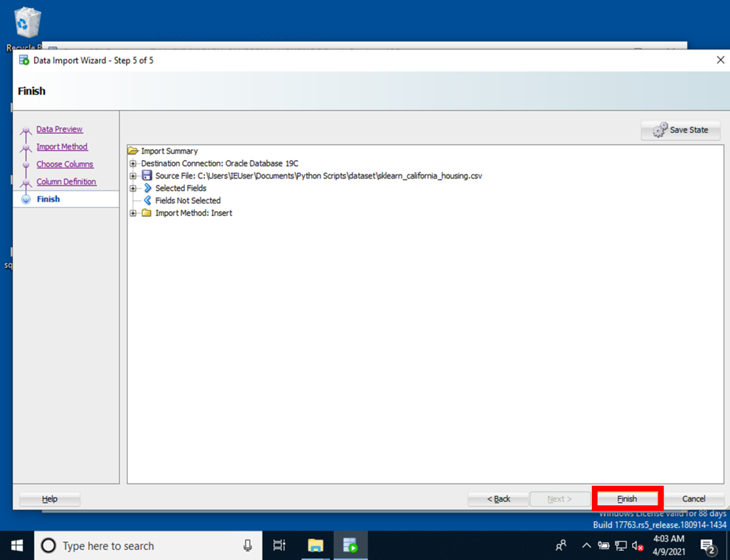
Task: Open Column Definition step link
Action: [x=66, y=182]
